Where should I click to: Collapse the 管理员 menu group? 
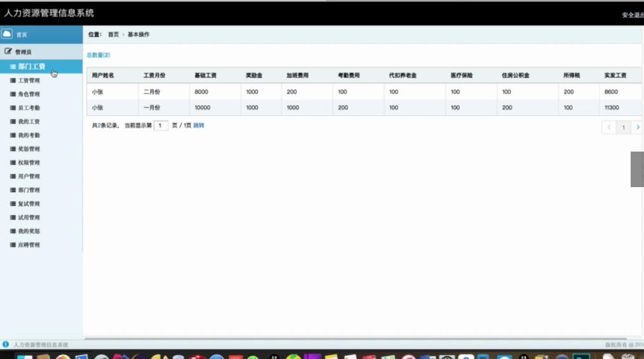(41, 52)
